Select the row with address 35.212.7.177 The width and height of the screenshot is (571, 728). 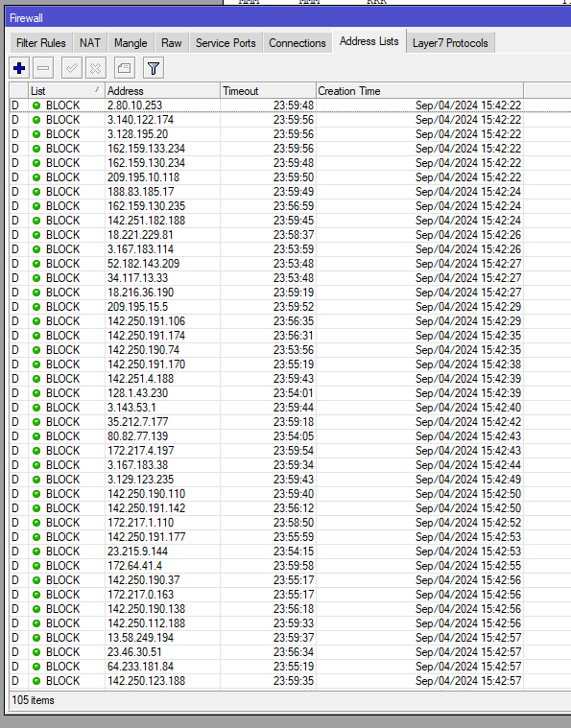click(x=290, y=422)
